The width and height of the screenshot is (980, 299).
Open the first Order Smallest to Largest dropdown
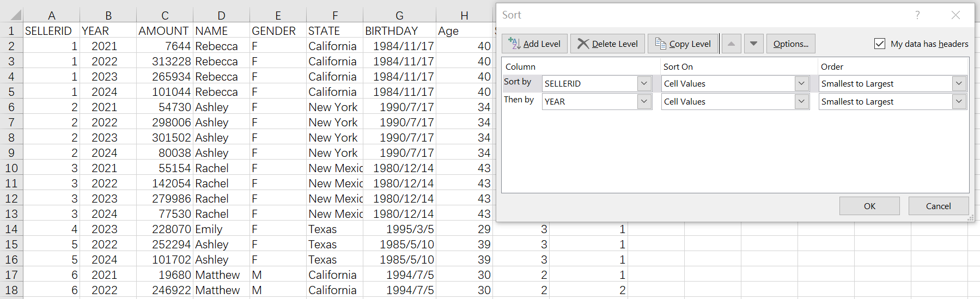click(x=959, y=84)
